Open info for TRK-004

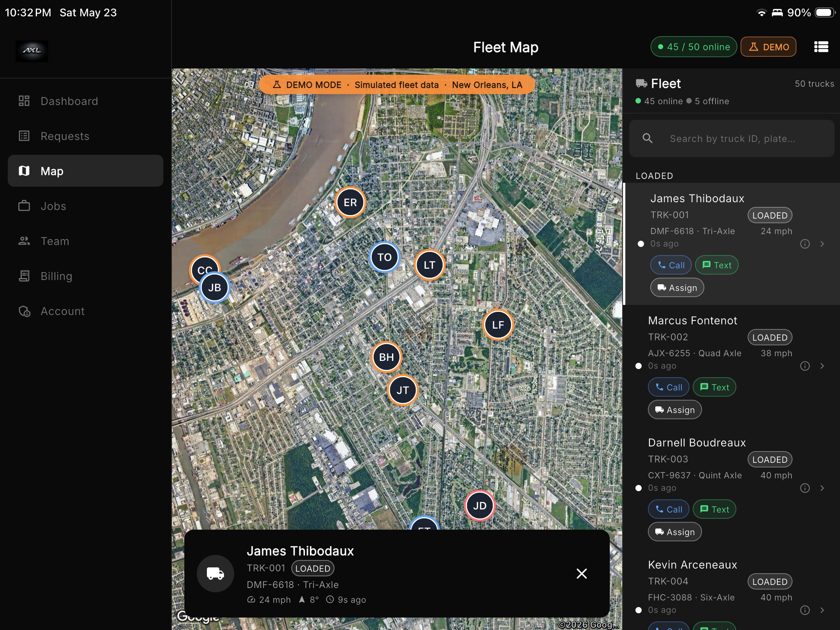[805, 610]
